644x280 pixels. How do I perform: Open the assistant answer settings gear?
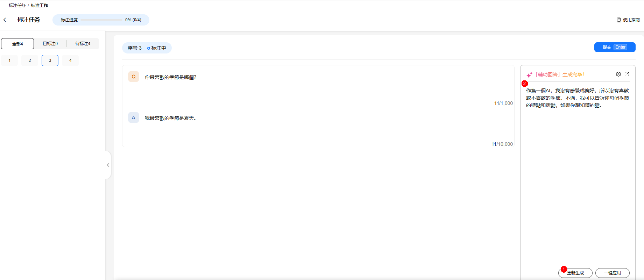coord(618,74)
